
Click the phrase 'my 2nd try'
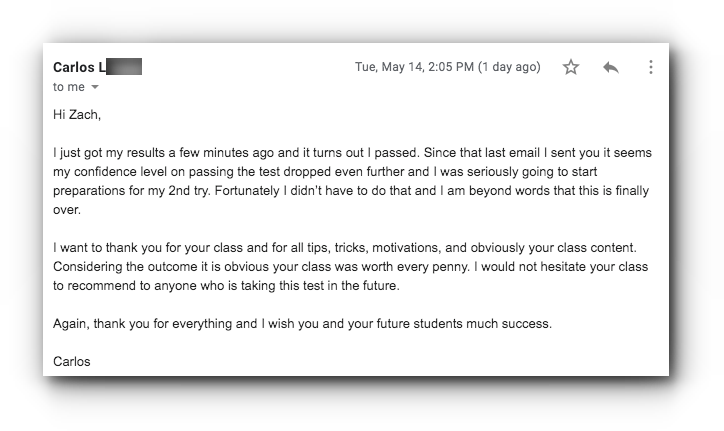tap(179, 190)
